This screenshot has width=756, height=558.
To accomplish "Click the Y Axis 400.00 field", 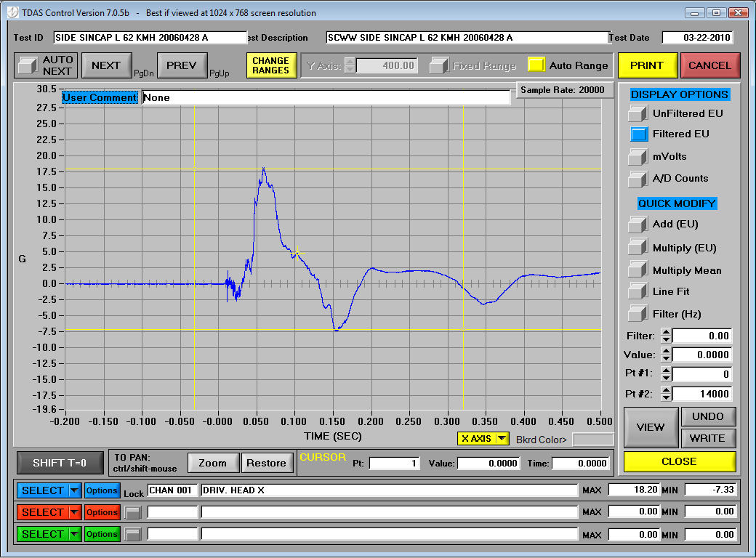I will pos(387,65).
